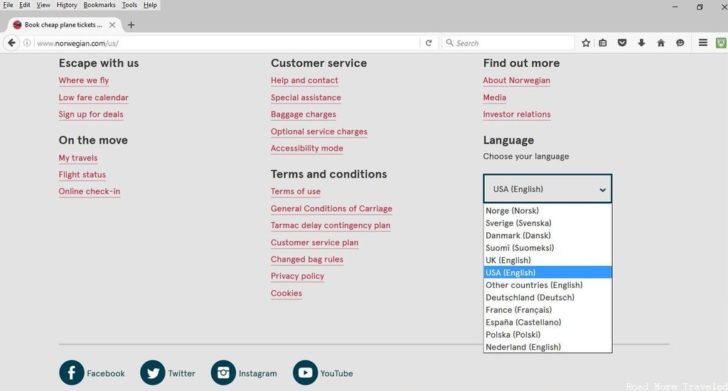Open the Bookmarks menu
The image size is (728, 391).
[99, 5]
